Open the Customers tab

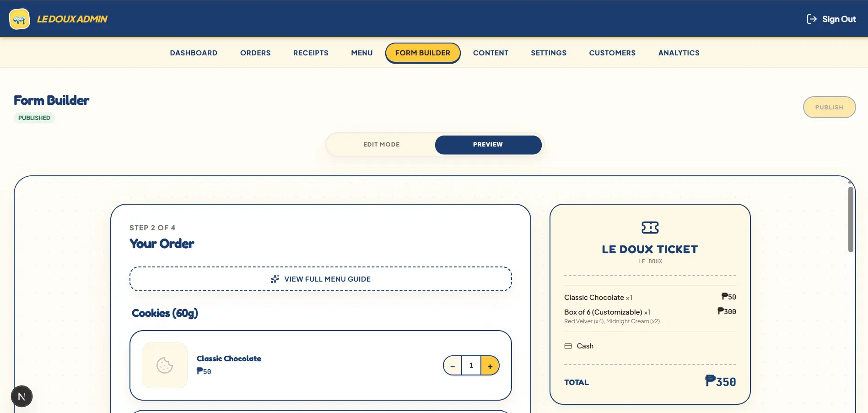click(x=612, y=53)
